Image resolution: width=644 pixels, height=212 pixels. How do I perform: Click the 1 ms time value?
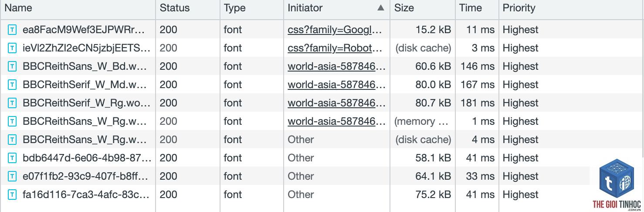tap(483, 122)
